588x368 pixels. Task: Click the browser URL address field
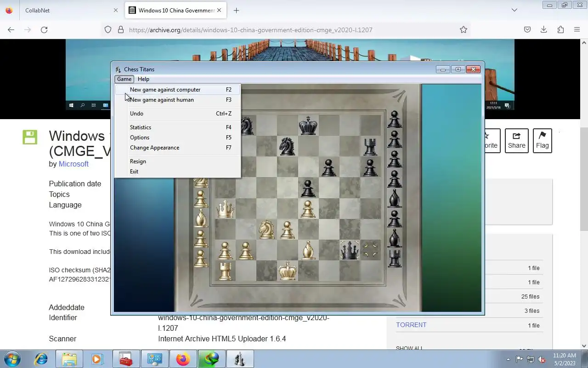[x=285, y=29]
